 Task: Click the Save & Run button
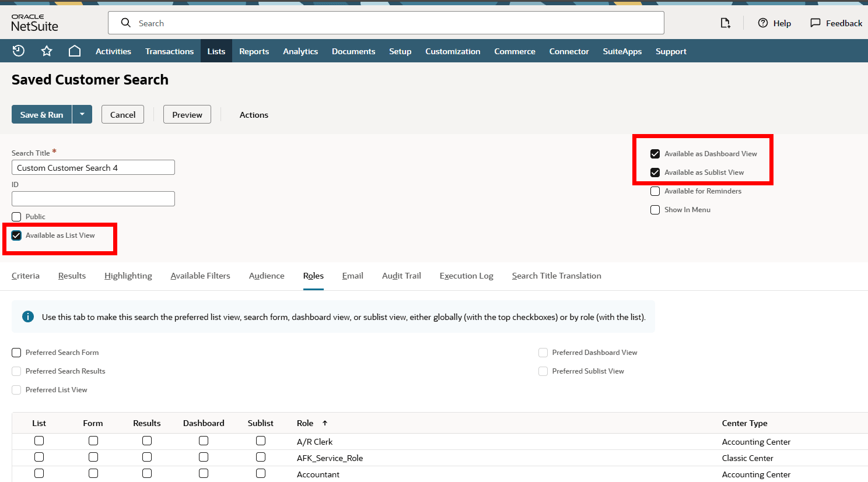coord(41,114)
